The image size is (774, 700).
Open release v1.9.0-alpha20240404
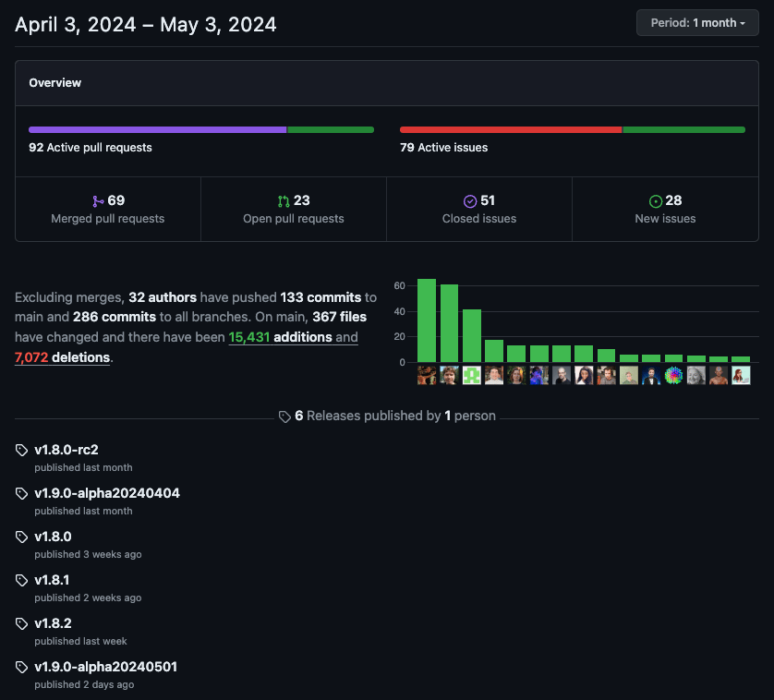pos(107,493)
